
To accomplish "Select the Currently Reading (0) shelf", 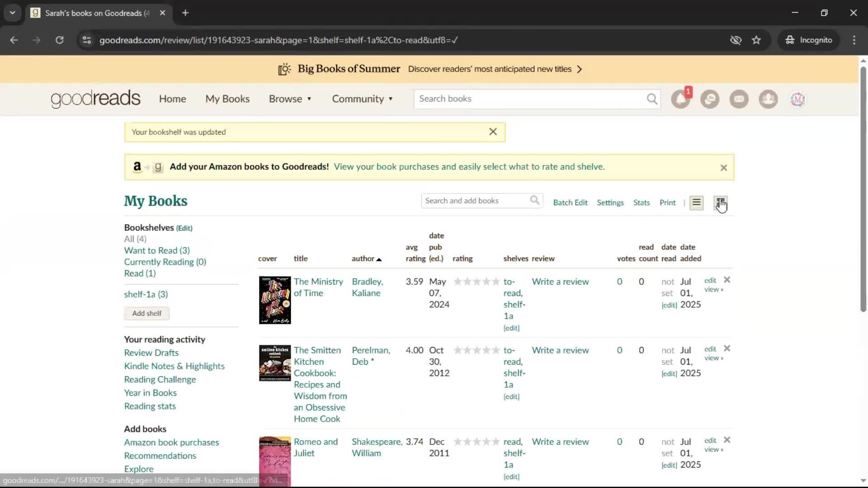I will [x=165, y=262].
